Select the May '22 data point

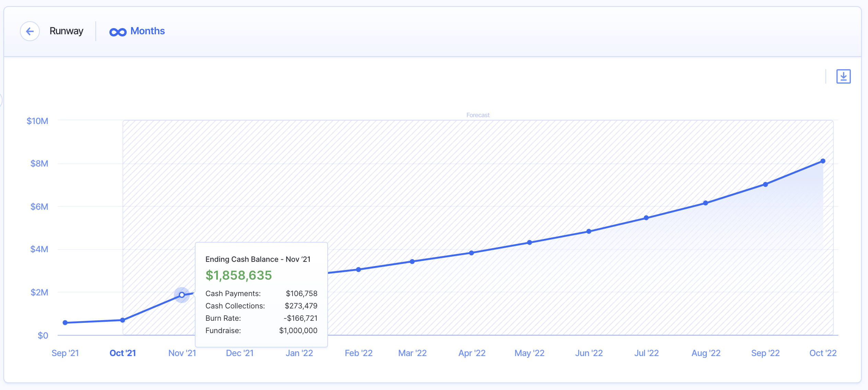coord(530,242)
